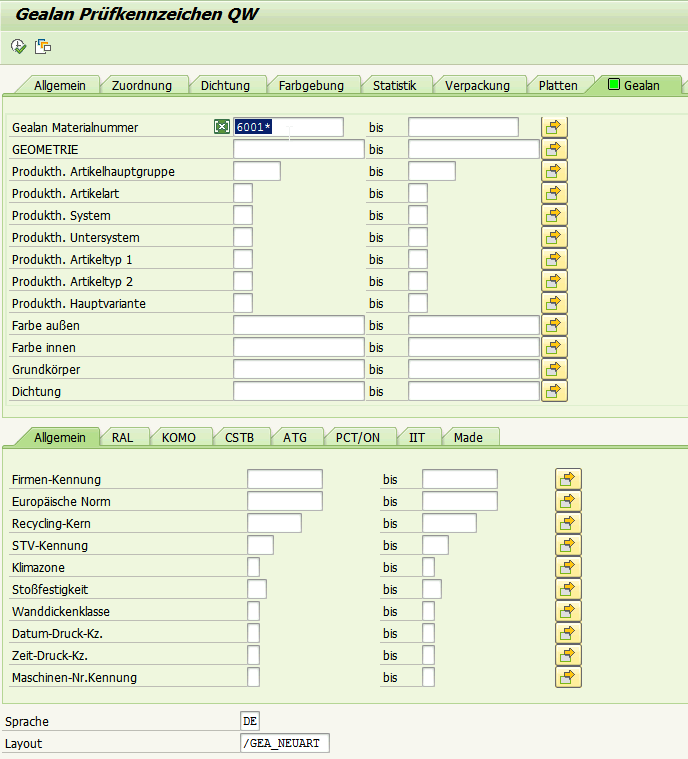688x759 pixels.
Task: Click the Firmen-Kennung from-value field
Action: [x=285, y=479]
